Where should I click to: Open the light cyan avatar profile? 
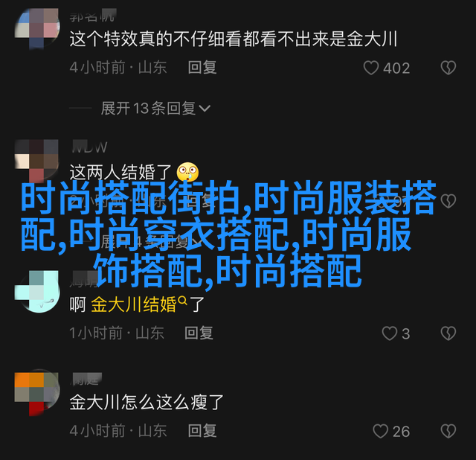[37, 292]
